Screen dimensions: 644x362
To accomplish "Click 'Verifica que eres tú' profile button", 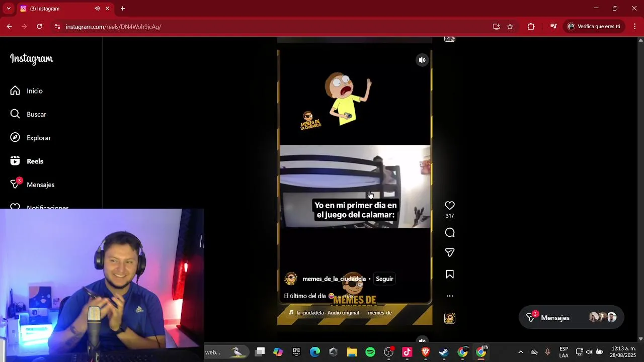I will pyautogui.click(x=594, y=27).
